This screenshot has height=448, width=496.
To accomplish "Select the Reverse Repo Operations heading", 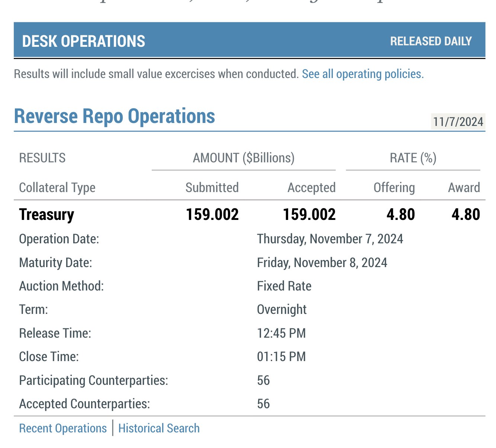I will pos(115,116).
